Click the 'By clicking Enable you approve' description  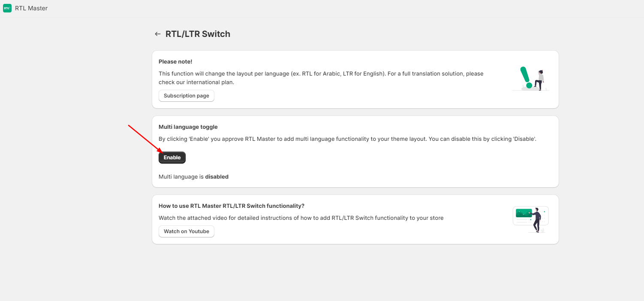tap(347, 139)
